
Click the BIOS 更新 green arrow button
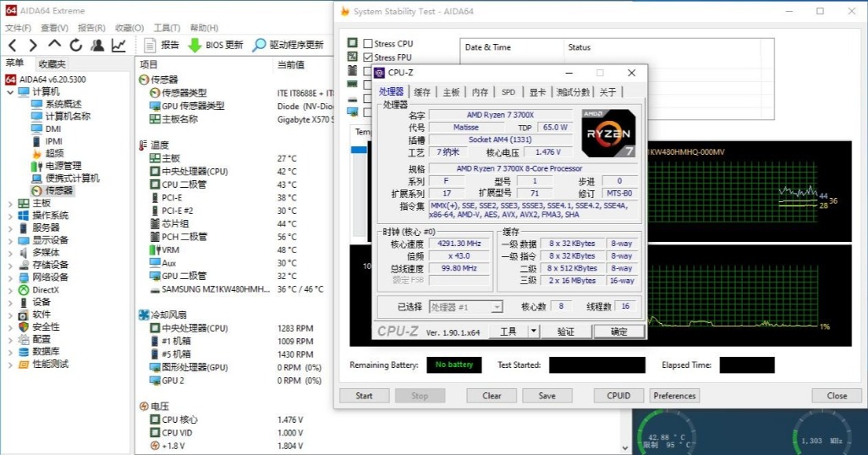pos(216,45)
